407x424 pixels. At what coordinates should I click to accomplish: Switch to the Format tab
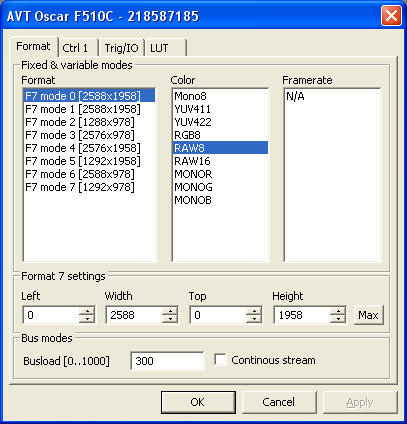(x=34, y=46)
